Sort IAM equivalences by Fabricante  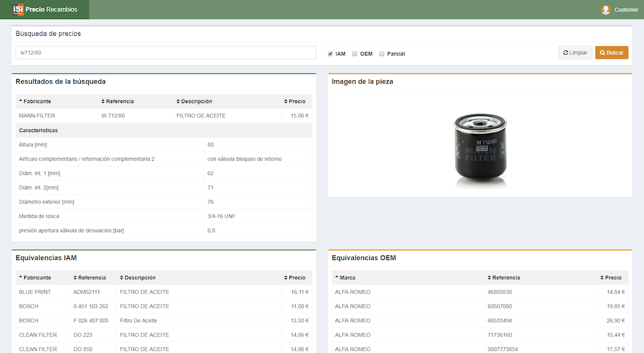pyautogui.click(x=35, y=278)
